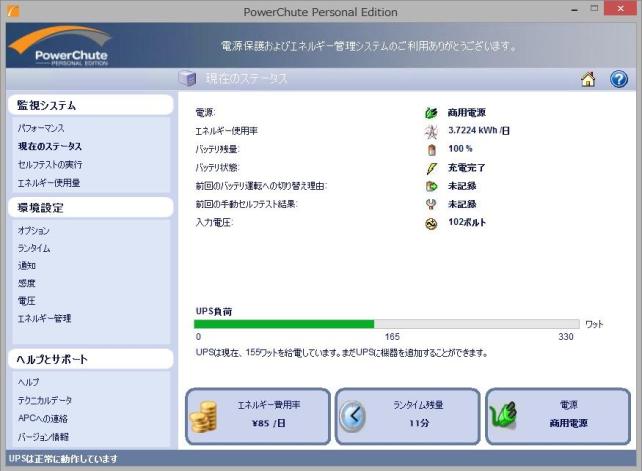The width and height of the screenshot is (642, 471).
Task: Open 電圧 settings
Action: pos(27,301)
